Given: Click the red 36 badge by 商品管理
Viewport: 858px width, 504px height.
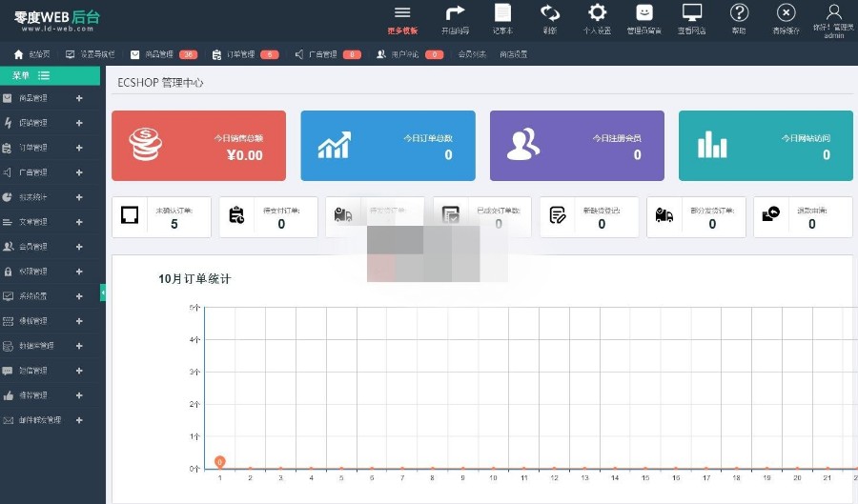Looking at the screenshot, I should tap(188, 54).
